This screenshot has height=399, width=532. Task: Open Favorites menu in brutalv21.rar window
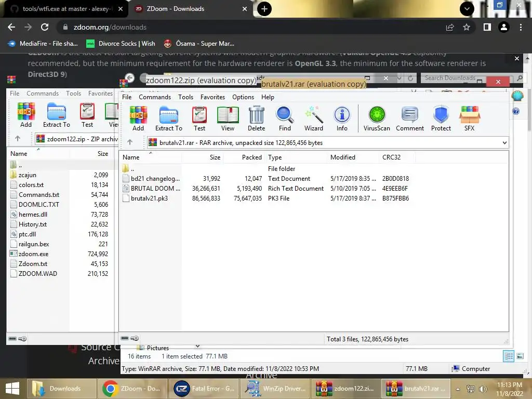coord(212,97)
